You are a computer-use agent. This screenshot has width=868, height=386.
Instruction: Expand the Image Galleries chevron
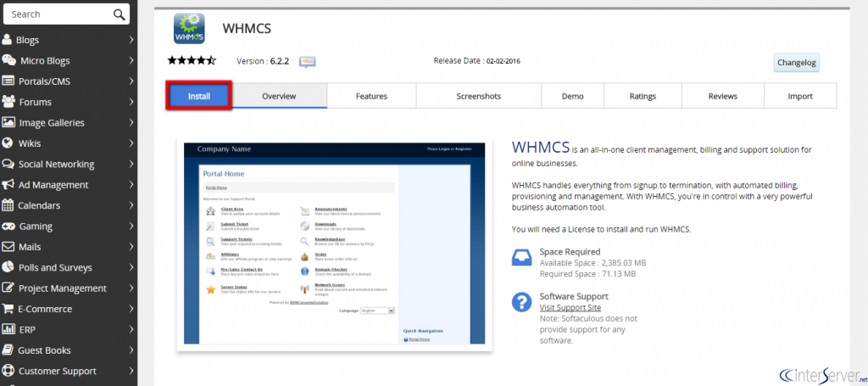(x=131, y=122)
